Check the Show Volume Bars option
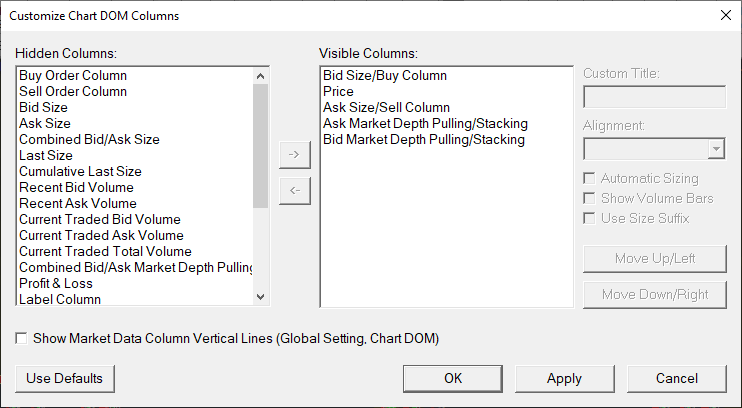742x408 pixels. coord(591,198)
